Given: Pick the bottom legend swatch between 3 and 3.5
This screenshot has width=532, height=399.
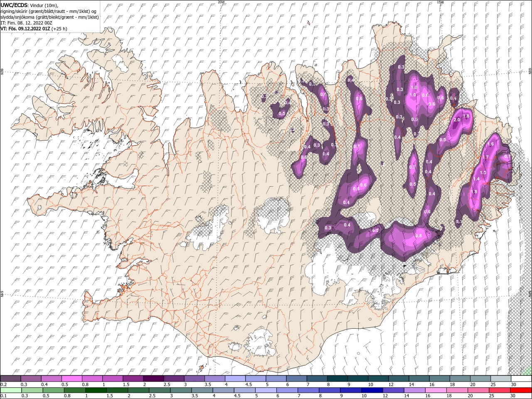Looking at the screenshot, I should click(181, 390).
